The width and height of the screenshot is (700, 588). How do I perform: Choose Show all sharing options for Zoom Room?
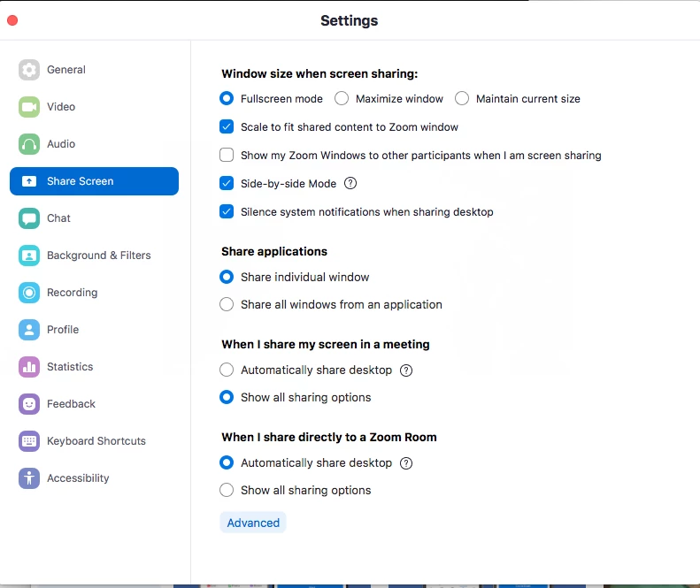[x=227, y=490]
